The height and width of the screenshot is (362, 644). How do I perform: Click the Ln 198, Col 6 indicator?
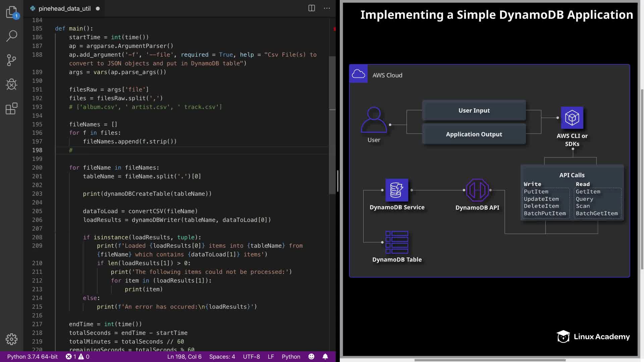pos(184,357)
